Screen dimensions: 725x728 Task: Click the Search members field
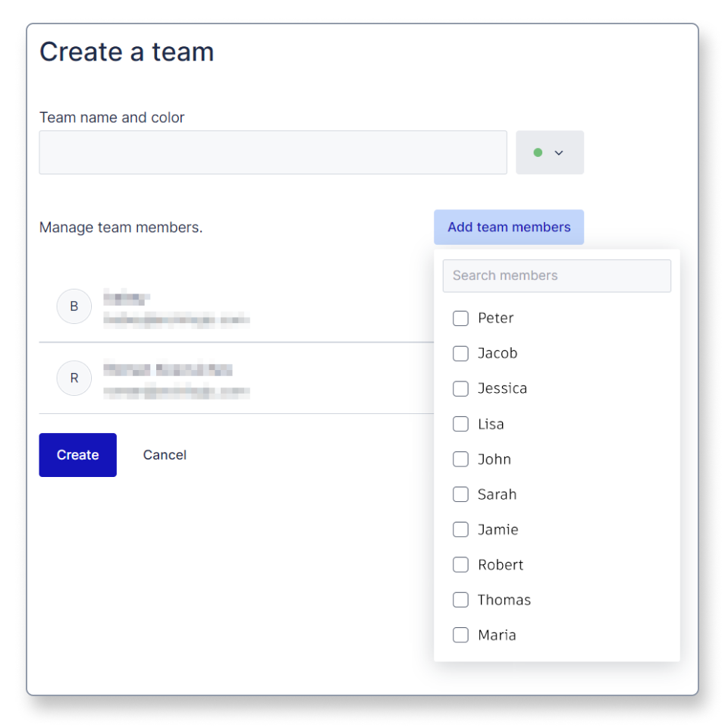[x=557, y=275]
